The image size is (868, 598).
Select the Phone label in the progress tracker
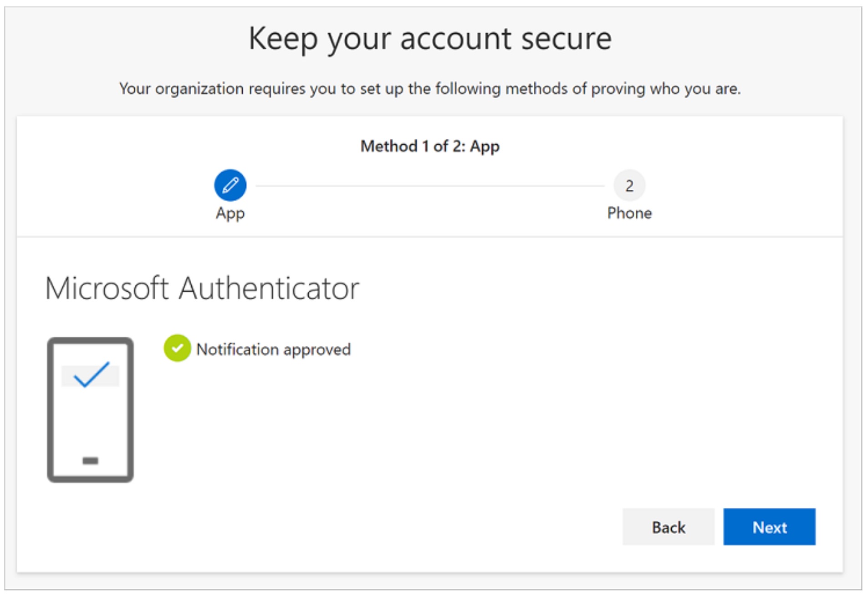pyautogui.click(x=629, y=213)
